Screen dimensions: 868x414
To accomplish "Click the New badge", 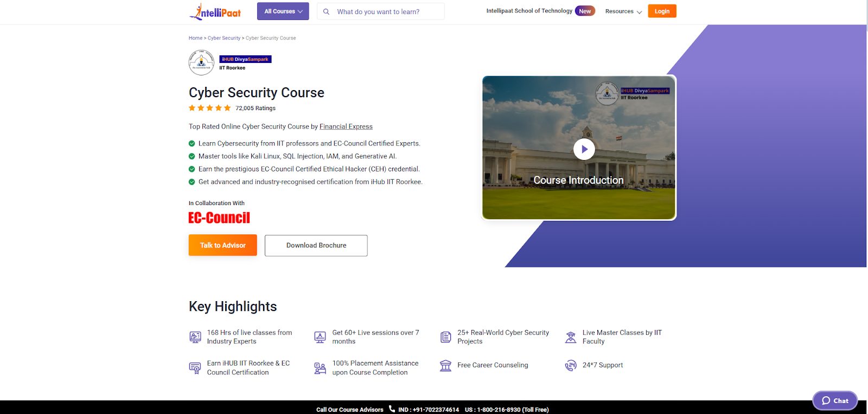I will coord(585,11).
